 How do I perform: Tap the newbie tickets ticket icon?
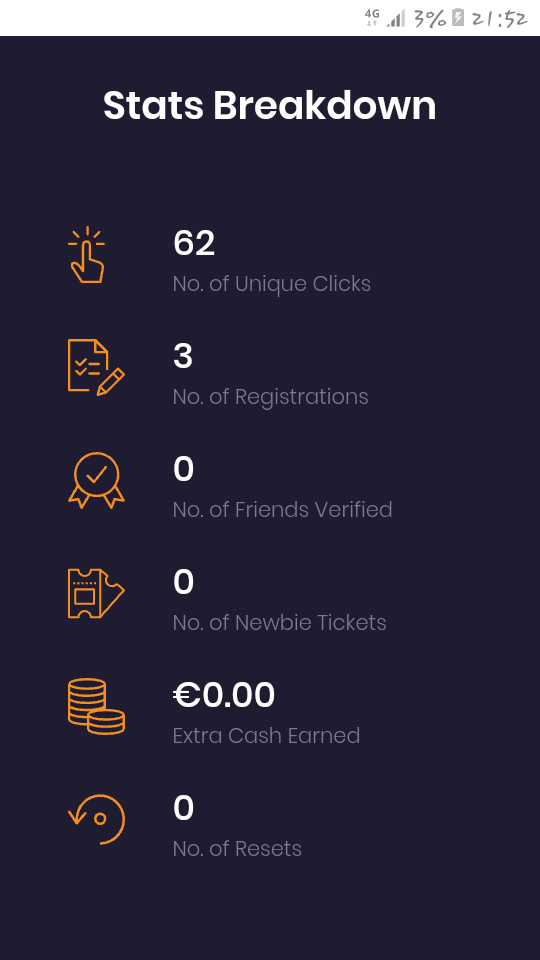[96, 593]
